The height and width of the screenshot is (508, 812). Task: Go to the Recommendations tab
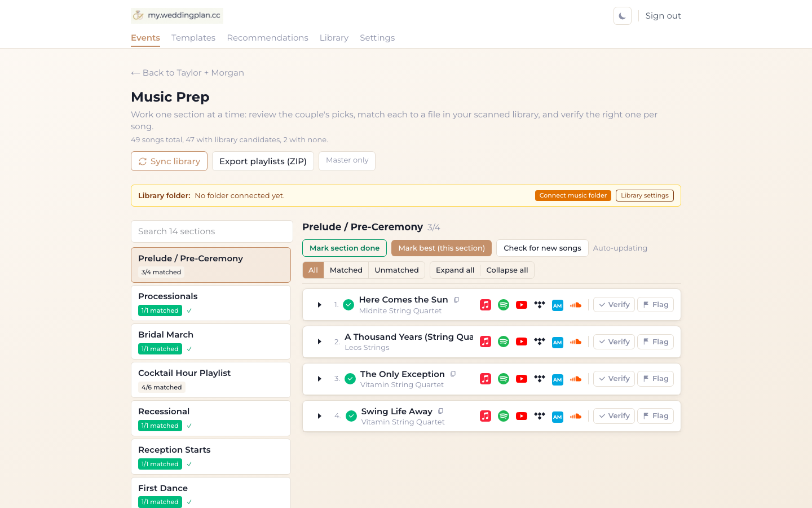pyautogui.click(x=267, y=38)
